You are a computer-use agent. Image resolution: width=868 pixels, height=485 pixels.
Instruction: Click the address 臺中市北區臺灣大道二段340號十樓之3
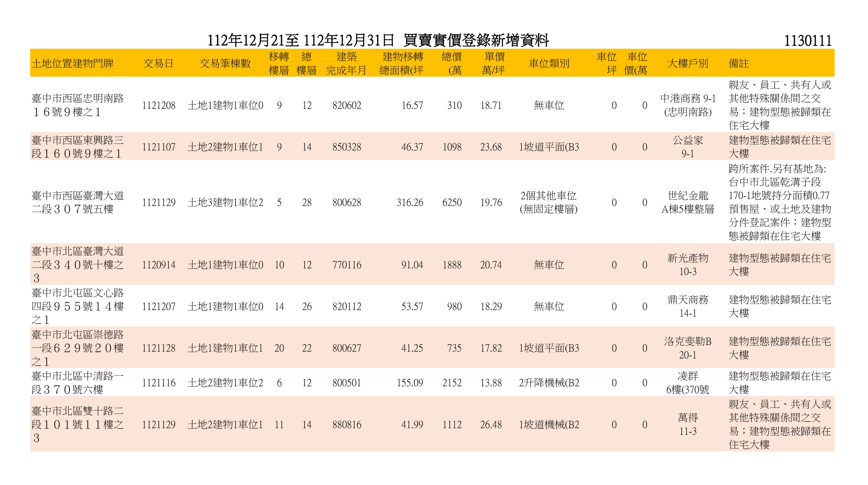coord(77,265)
